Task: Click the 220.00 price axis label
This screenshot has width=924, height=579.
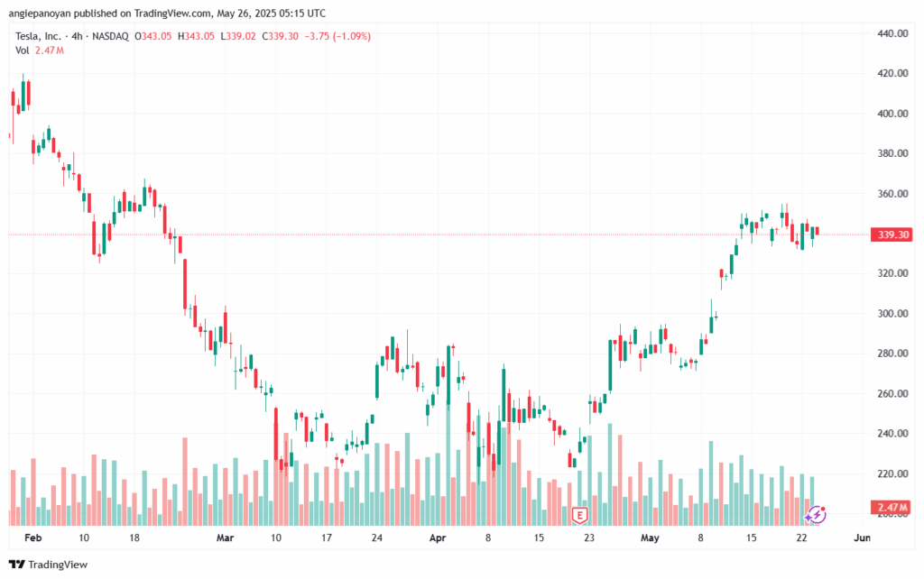Action: [892, 473]
